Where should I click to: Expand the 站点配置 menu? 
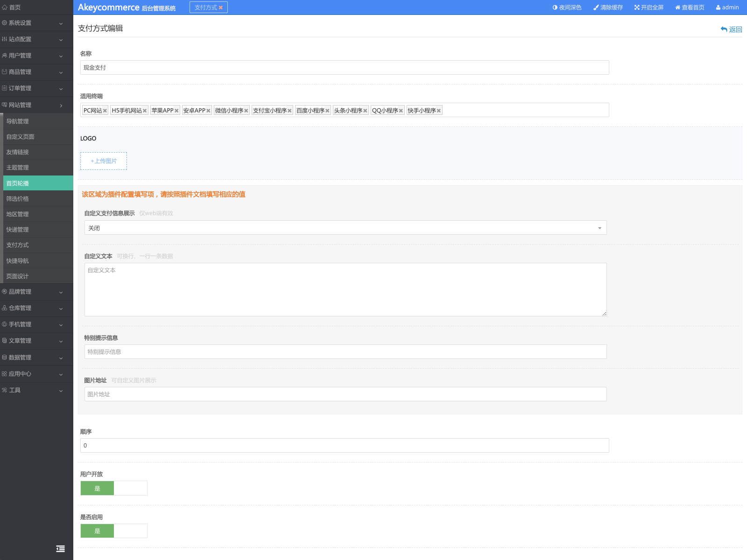[61, 40]
